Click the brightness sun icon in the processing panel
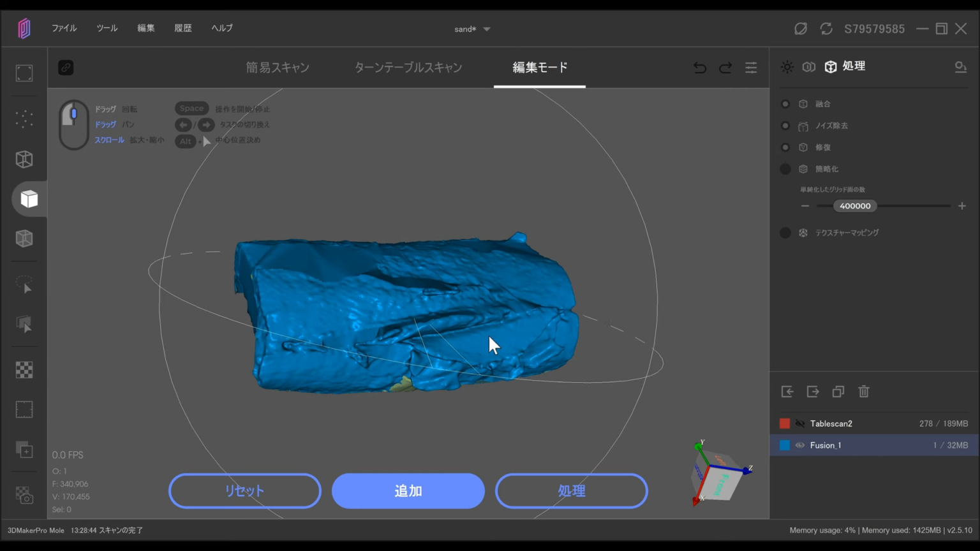 [787, 66]
